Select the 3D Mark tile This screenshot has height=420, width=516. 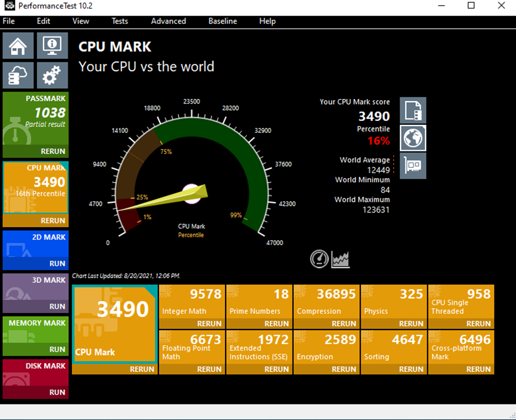[36, 287]
